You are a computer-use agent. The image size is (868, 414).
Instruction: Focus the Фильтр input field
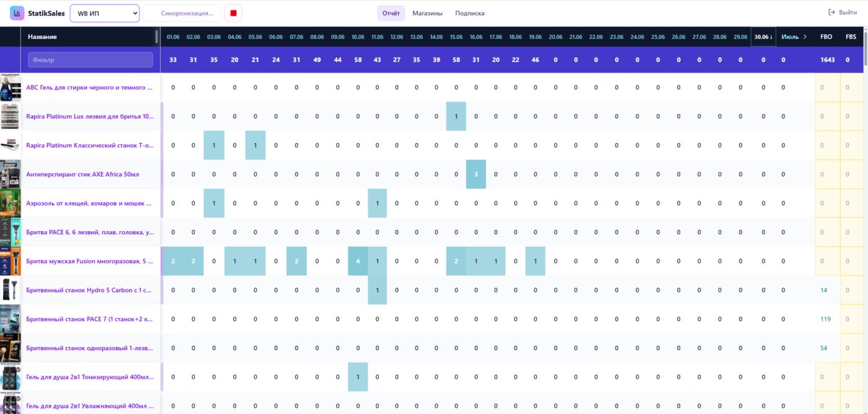91,59
